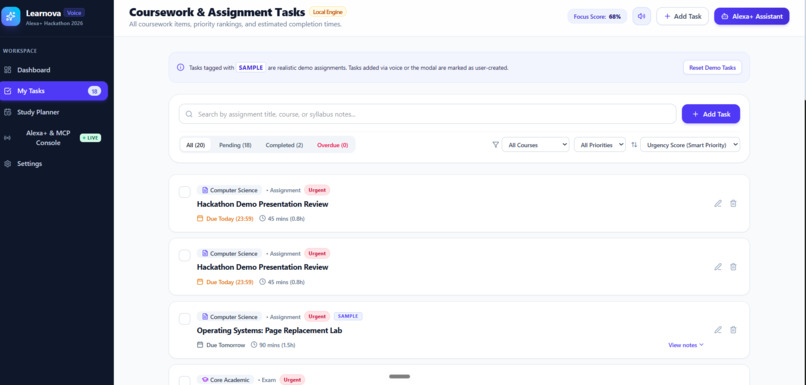Click the info icon in demo banner
The height and width of the screenshot is (385, 806).
click(x=180, y=67)
